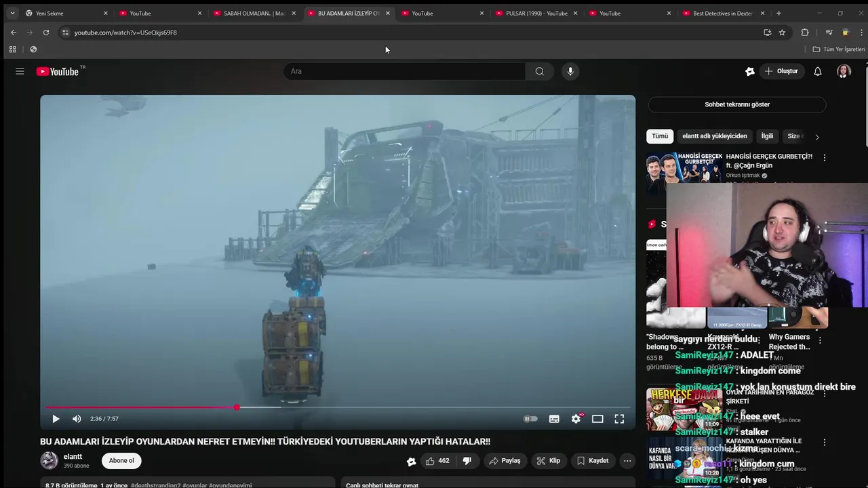Select 'elantt adlı yükleyiciden' filter chip

click(x=715, y=136)
